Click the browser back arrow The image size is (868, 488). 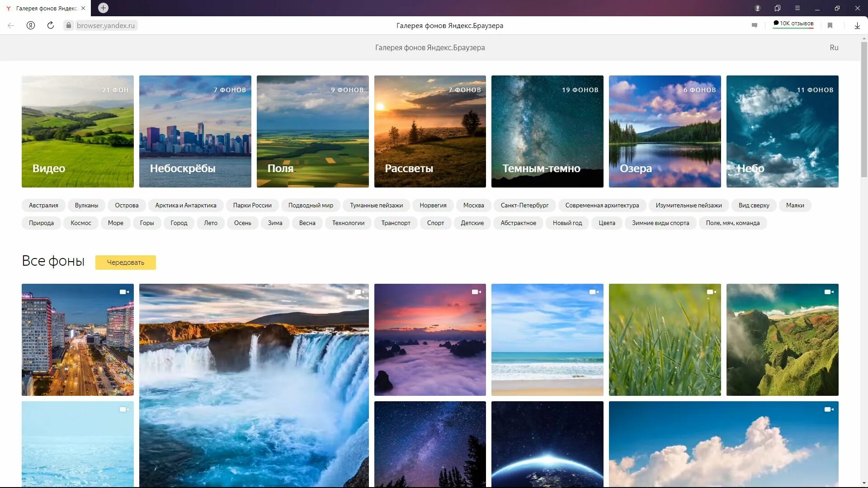point(11,25)
